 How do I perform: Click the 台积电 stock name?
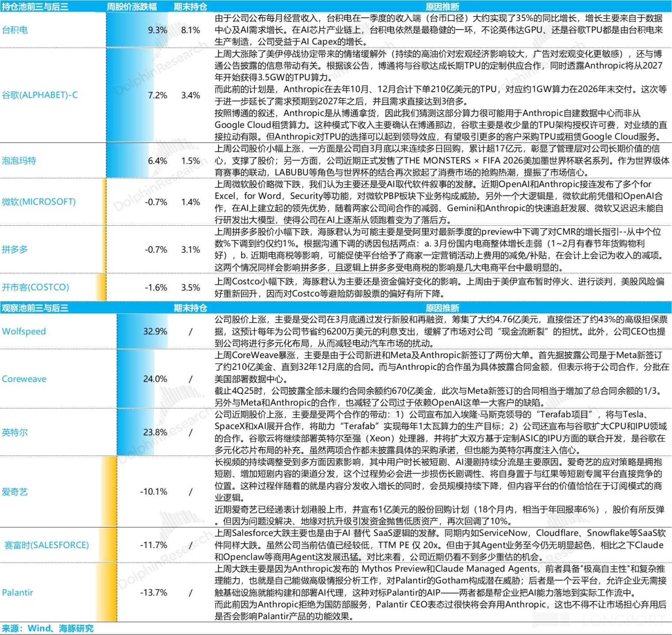click(x=15, y=30)
